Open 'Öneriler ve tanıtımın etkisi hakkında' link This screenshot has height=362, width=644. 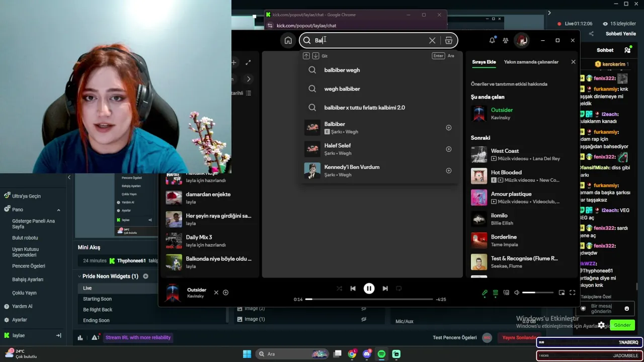(x=509, y=84)
